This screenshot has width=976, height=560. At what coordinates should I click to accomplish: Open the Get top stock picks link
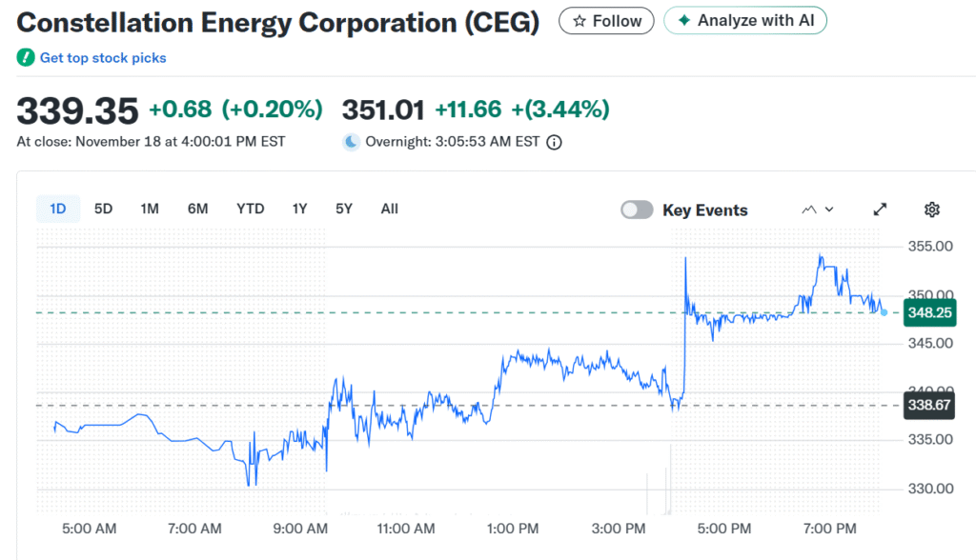(x=103, y=58)
